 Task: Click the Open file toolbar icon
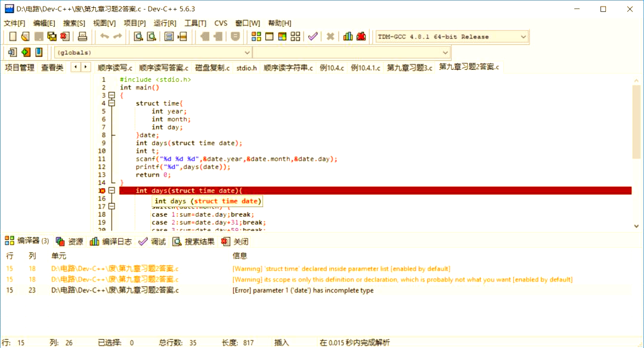click(x=26, y=36)
